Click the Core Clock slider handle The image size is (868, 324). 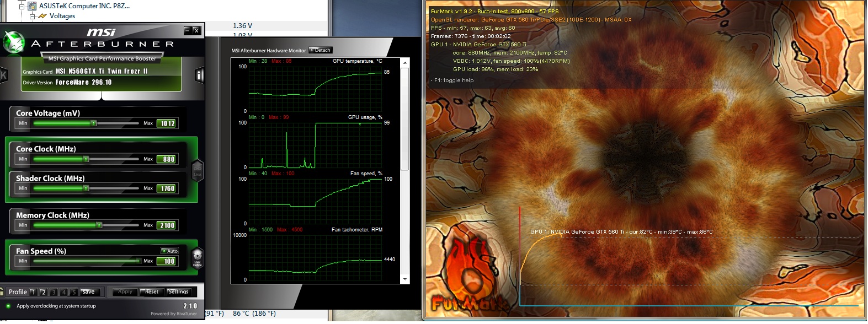[x=86, y=159]
